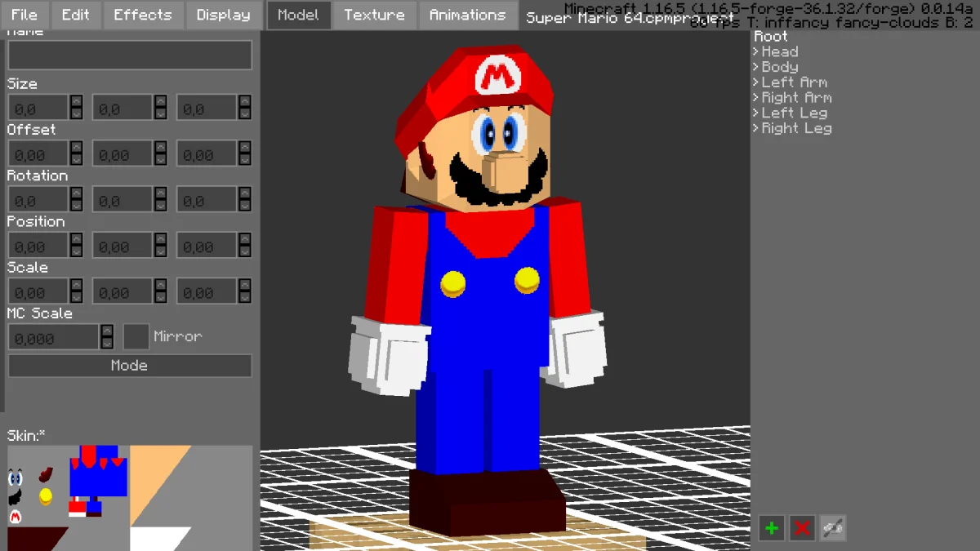Increase the first Offset value with up arrow
The image size is (980, 551).
tap(76, 147)
